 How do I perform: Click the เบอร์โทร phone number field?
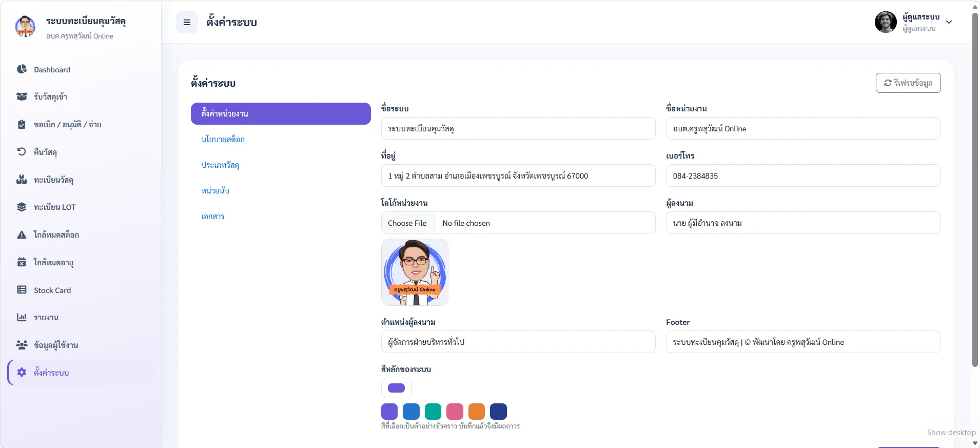coord(803,176)
